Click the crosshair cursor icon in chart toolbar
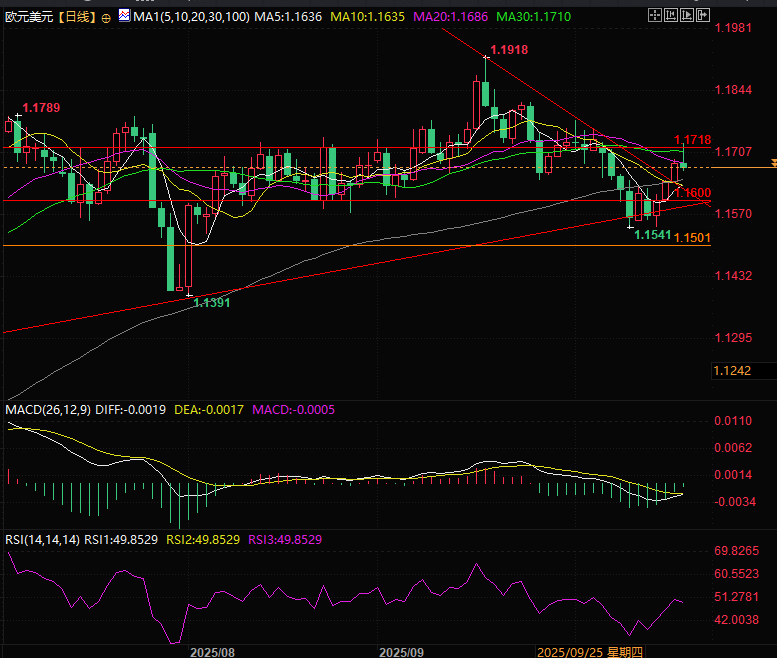This screenshot has height=658, width=777. [x=654, y=17]
